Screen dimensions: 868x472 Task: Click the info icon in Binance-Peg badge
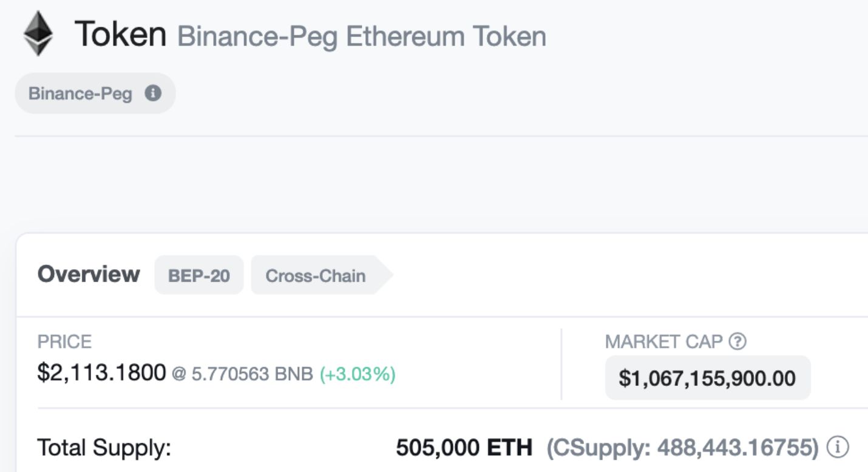[153, 93]
